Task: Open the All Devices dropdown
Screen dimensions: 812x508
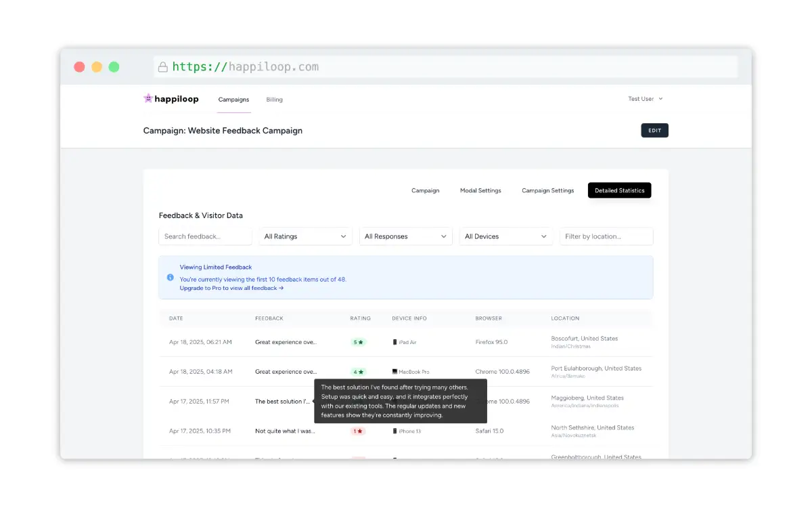Action: pyautogui.click(x=505, y=236)
